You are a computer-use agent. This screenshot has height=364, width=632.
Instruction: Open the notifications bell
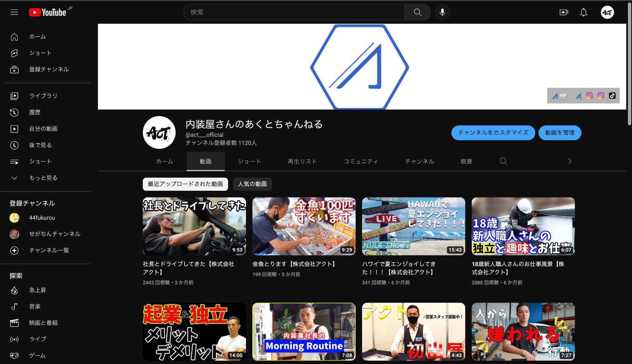pyautogui.click(x=583, y=12)
